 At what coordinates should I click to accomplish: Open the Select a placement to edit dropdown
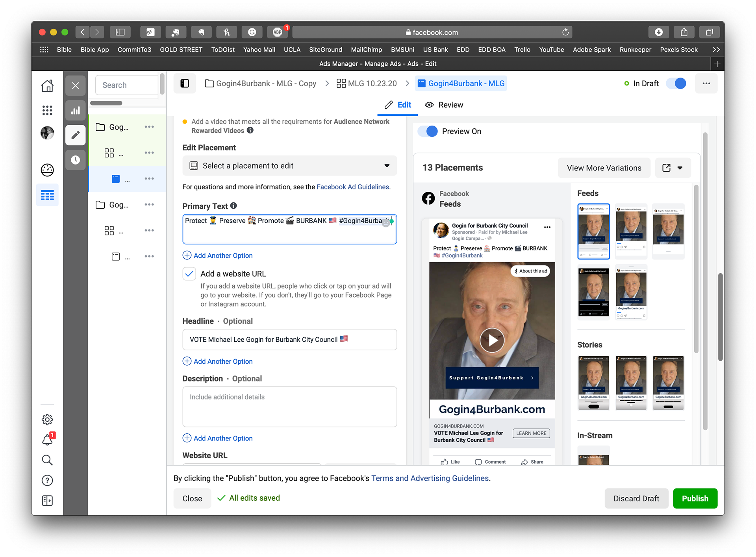[289, 166]
